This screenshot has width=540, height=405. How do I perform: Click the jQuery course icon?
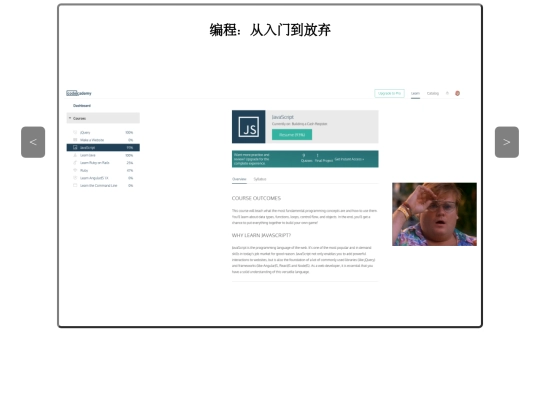75,132
